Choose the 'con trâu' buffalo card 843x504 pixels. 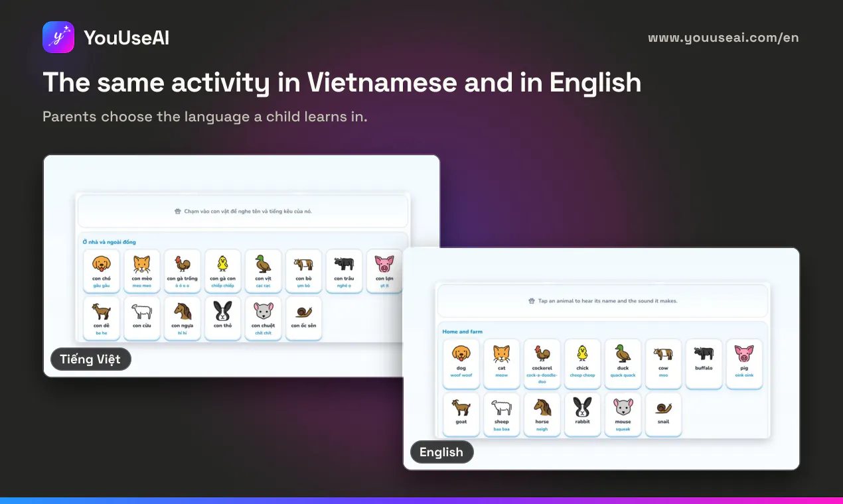tap(345, 271)
